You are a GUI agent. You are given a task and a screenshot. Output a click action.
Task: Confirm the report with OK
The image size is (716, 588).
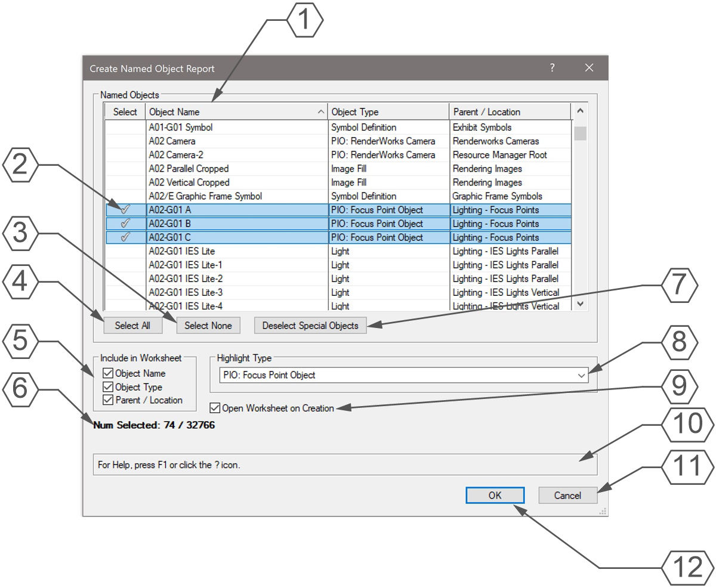tap(495, 495)
